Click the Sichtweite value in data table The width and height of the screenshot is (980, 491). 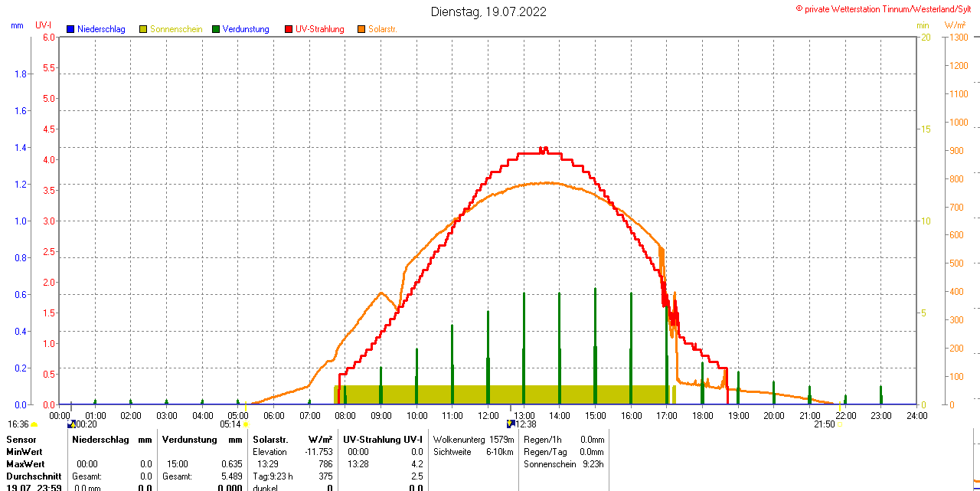[501, 452]
